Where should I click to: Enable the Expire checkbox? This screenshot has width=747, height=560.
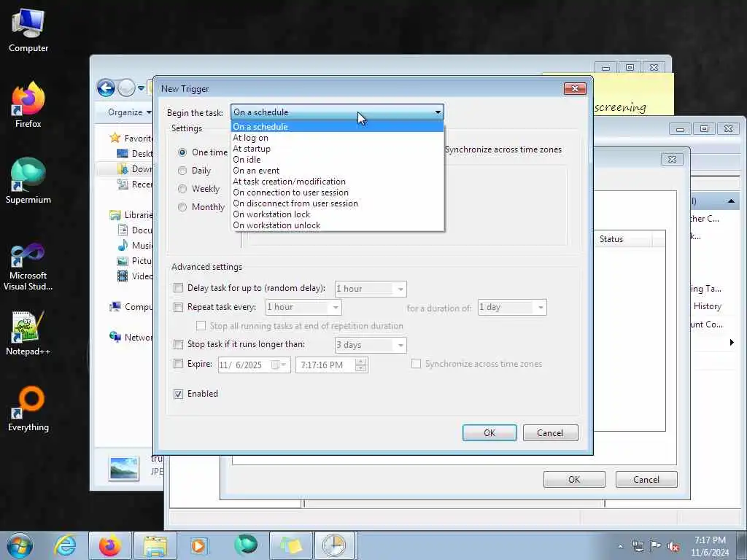pyautogui.click(x=178, y=364)
